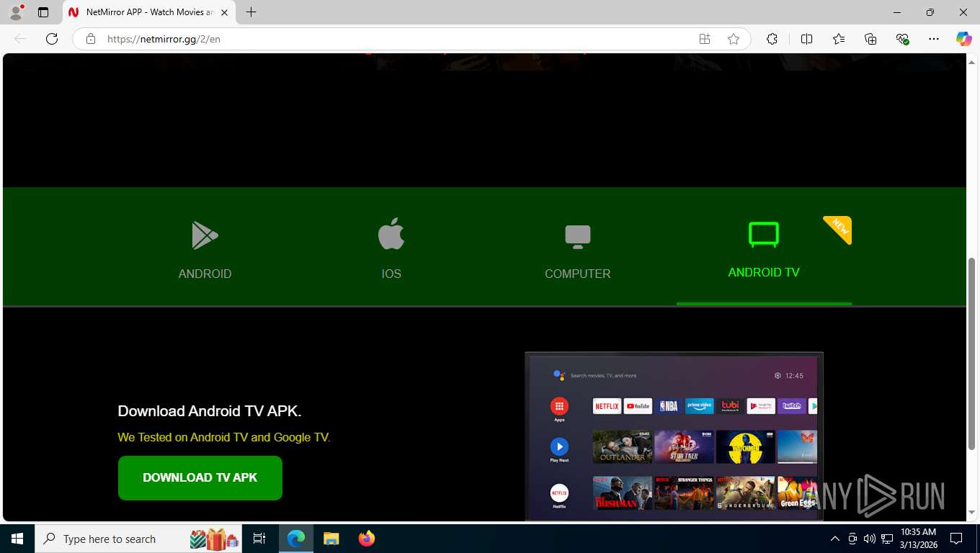View site information lock icon
Screen dimensions: 980x553
coord(91,39)
